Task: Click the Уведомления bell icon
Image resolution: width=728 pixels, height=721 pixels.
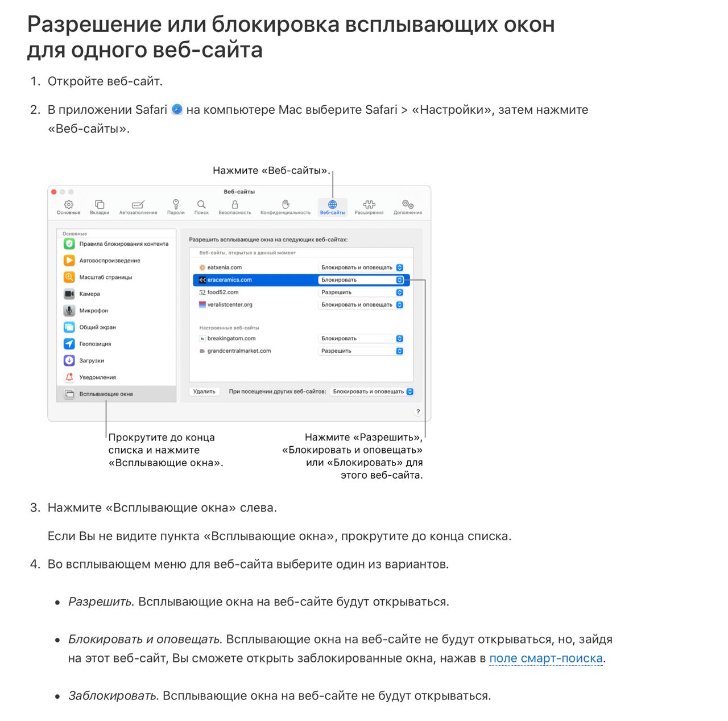Action: pos(69,377)
